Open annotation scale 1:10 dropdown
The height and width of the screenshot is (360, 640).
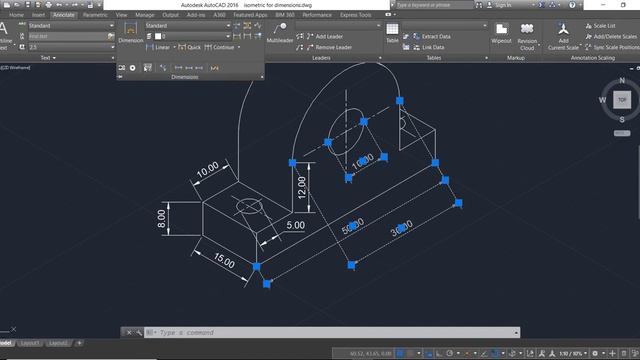(x=573, y=353)
